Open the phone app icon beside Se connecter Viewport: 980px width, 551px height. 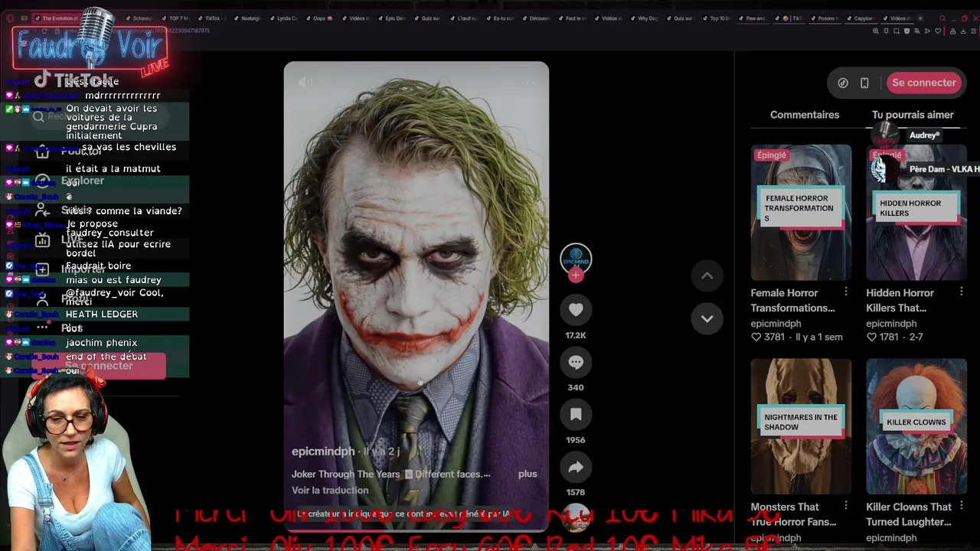pyautogui.click(x=864, y=83)
